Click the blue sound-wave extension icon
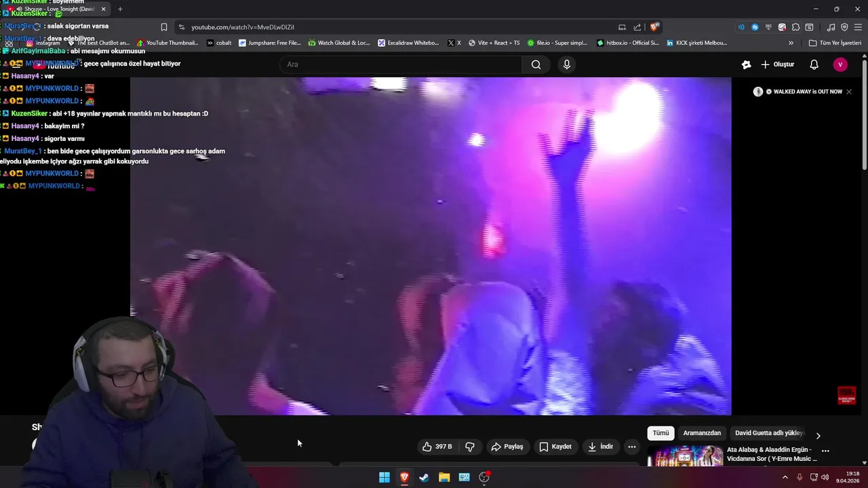The image size is (868, 488). click(741, 27)
